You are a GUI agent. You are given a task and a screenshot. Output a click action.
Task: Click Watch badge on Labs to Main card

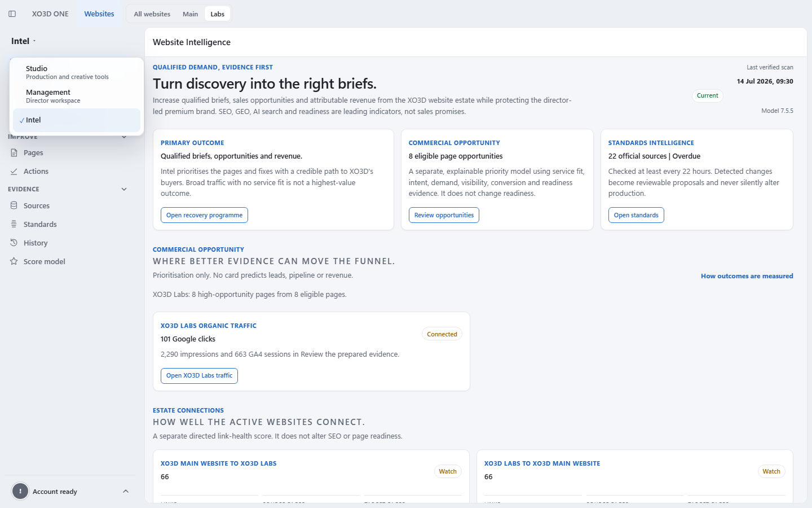coord(771,471)
